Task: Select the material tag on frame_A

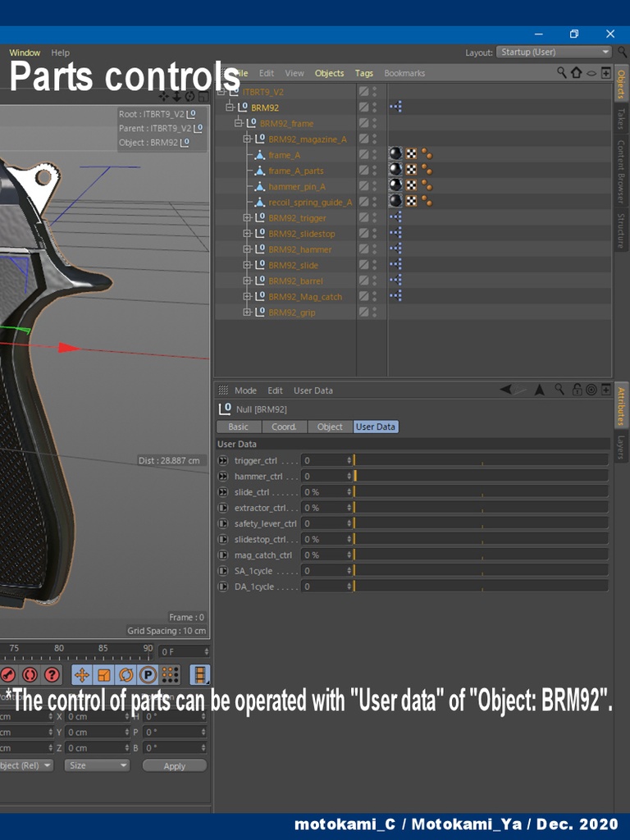Action: (x=395, y=154)
